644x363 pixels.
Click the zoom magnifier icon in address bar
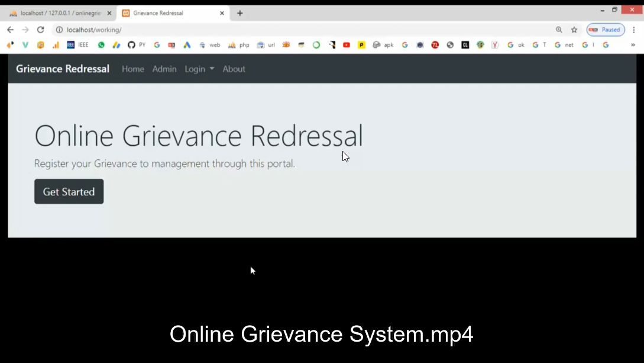559,30
